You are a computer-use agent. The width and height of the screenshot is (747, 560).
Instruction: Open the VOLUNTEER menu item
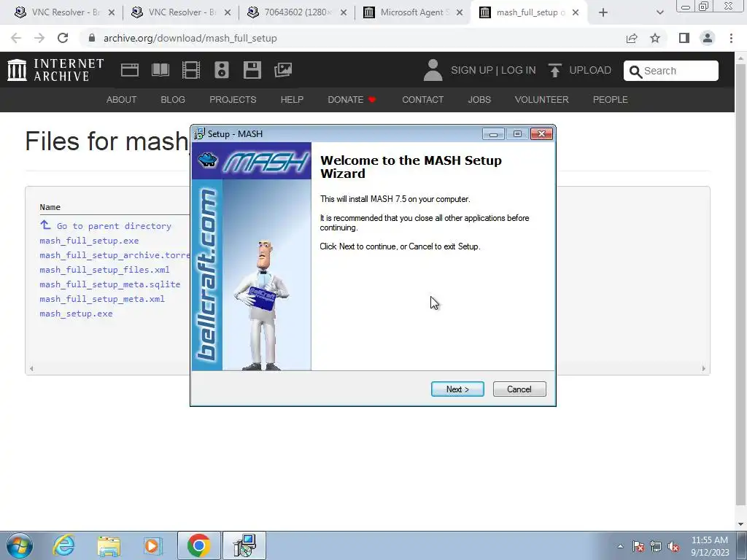point(542,99)
